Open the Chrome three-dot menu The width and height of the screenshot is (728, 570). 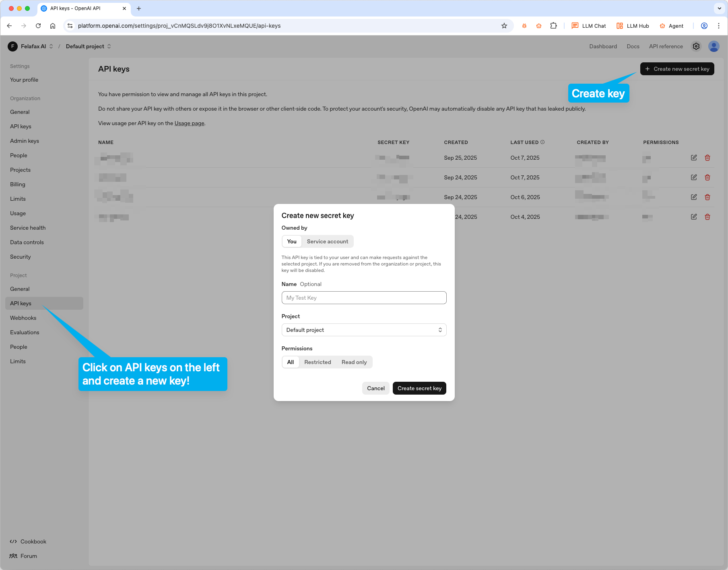[719, 26]
